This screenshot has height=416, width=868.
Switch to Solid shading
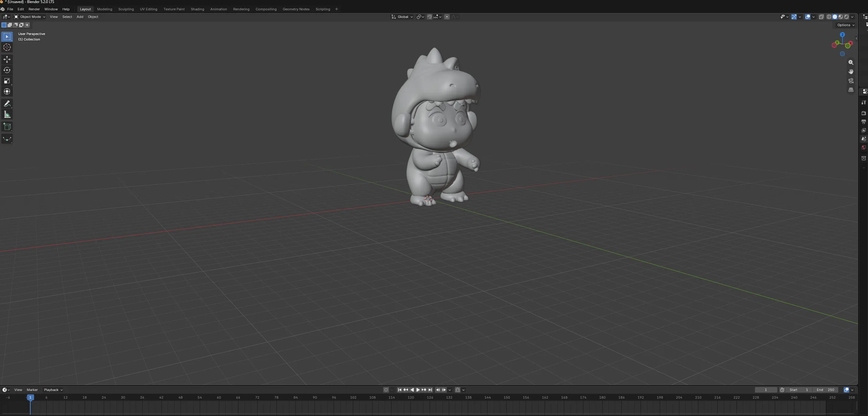[x=835, y=17]
